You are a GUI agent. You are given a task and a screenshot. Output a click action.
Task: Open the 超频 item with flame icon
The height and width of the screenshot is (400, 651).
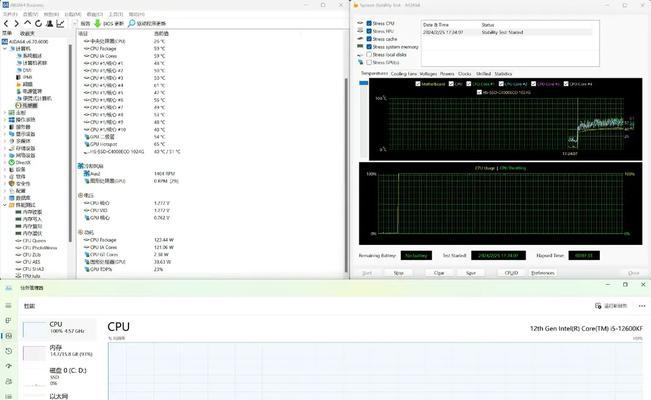pos(24,84)
